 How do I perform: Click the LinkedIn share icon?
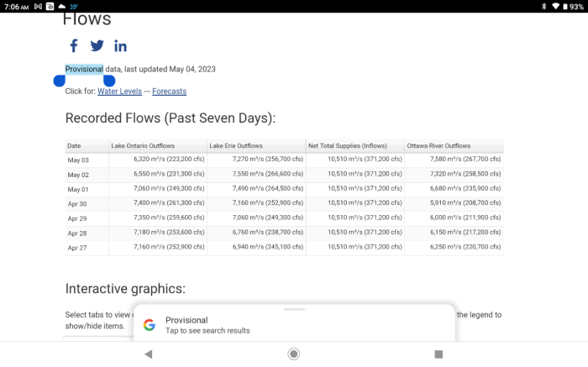pos(120,46)
